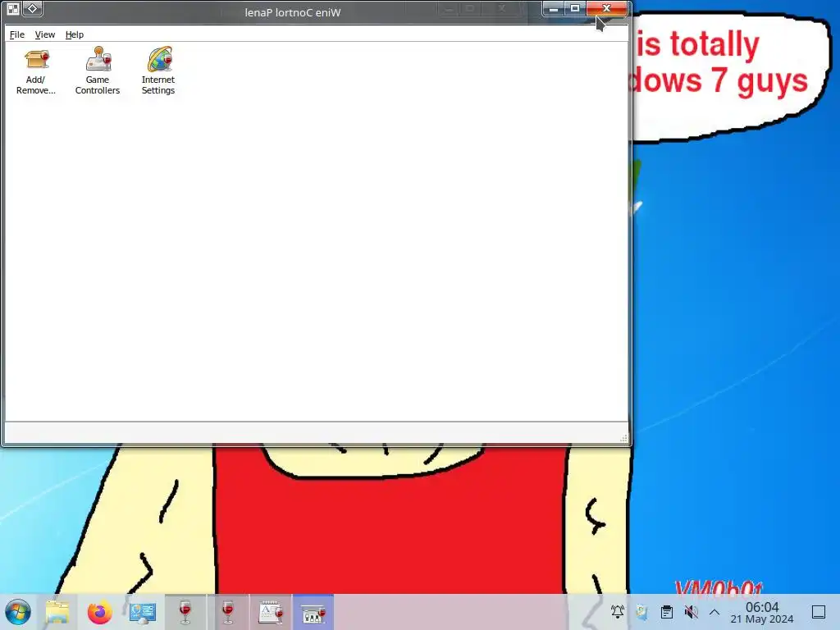The width and height of the screenshot is (840, 630).
Task: Open the Add/Remove programs applet
Action: pos(36,71)
